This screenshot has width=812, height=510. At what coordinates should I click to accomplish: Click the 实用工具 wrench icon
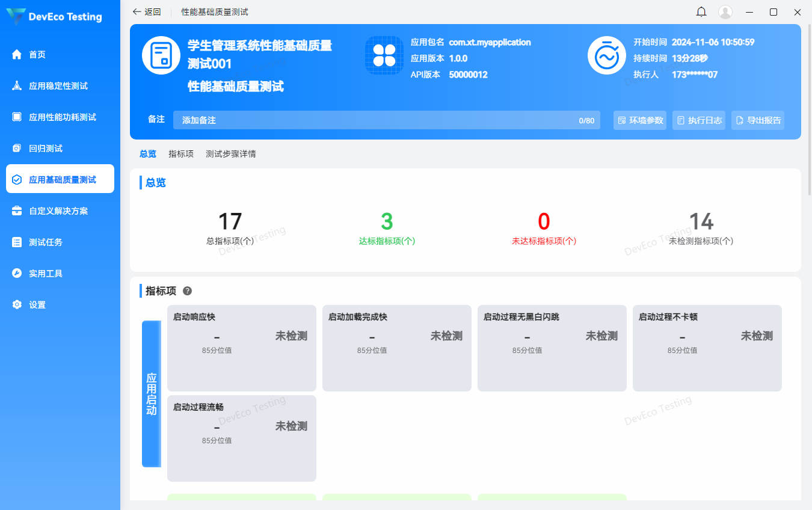(x=17, y=274)
